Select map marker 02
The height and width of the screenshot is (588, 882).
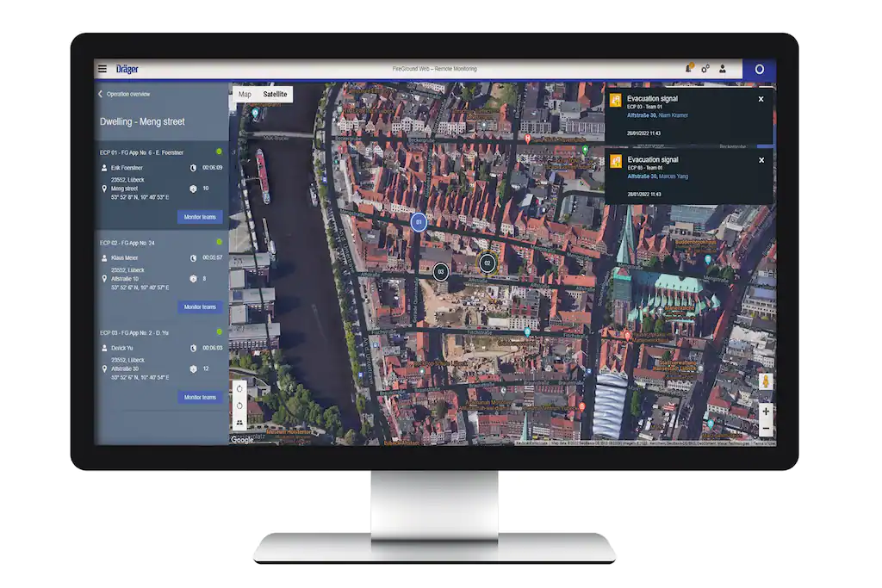pyautogui.click(x=487, y=263)
